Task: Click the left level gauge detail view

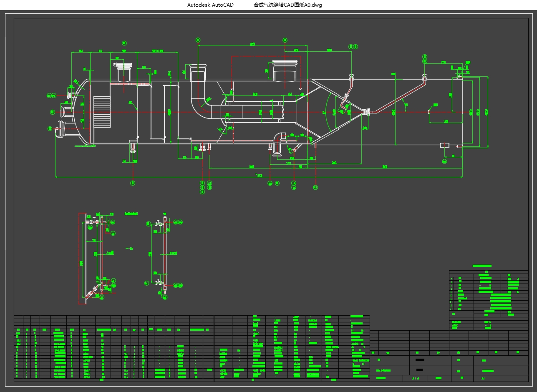Action: coord(97,259)
